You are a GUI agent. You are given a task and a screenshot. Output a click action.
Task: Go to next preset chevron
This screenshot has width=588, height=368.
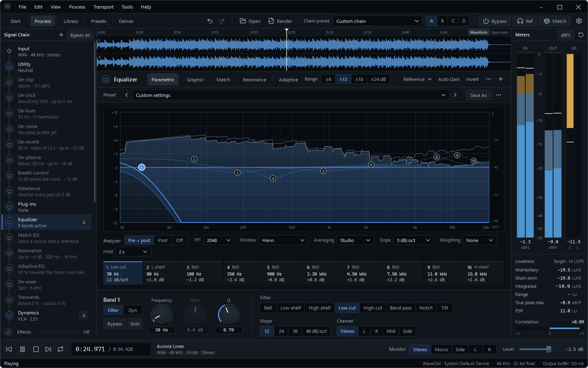pyautogui.click(x=455, y=95)
